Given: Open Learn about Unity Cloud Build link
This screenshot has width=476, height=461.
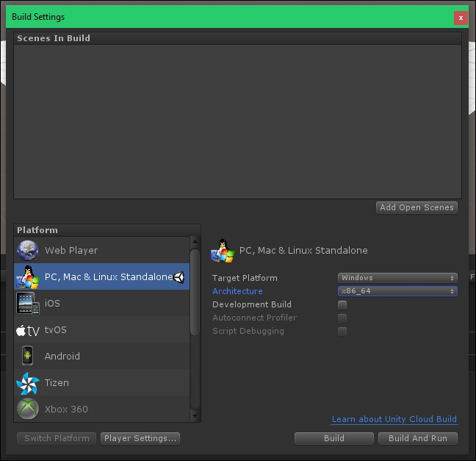Looking at the screenshot, I should coord(394,419).
